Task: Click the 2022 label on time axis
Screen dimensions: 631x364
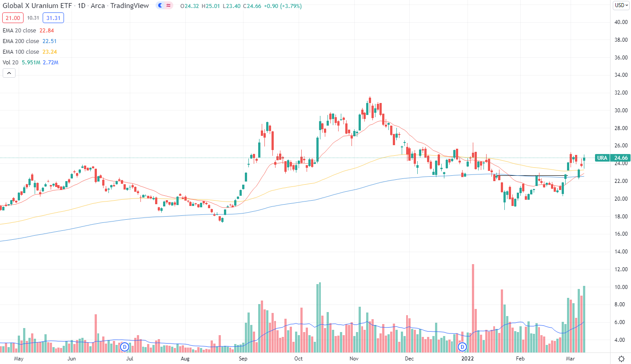Action: 467,358
